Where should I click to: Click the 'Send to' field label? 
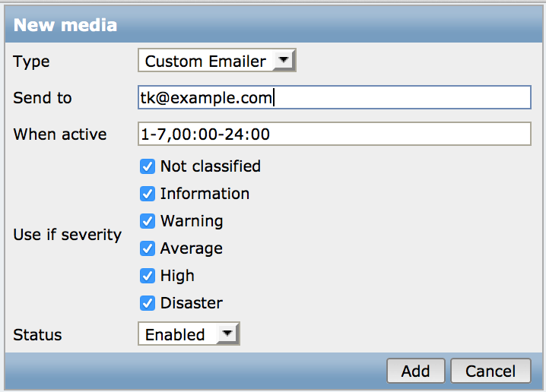tap(43, 98)
